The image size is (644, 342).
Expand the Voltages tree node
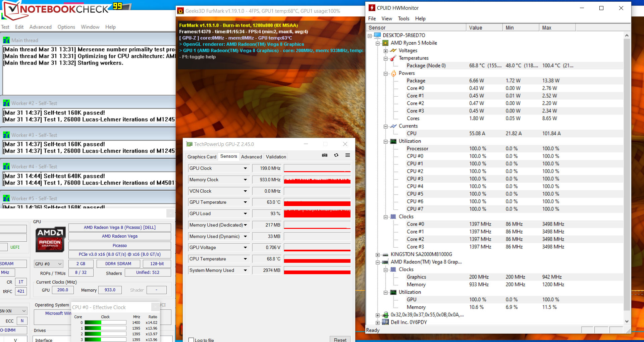(x=386, y=51)
